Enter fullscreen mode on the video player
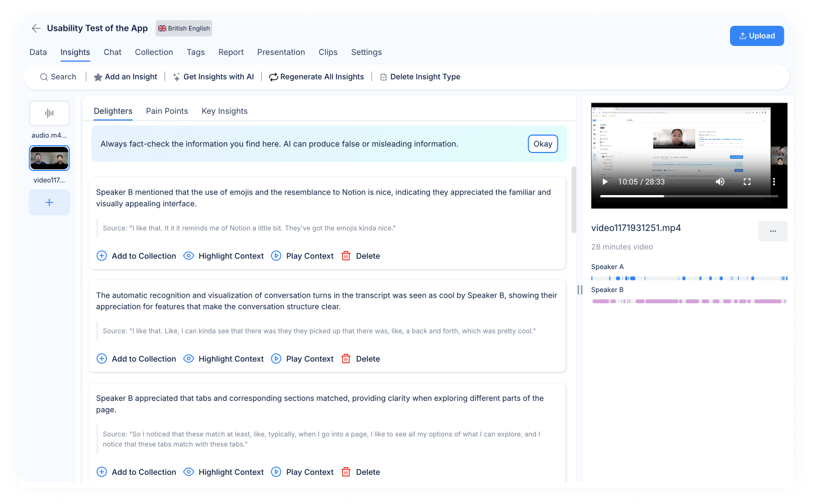This screenshot has width=813, height=504. click(747, 182)
